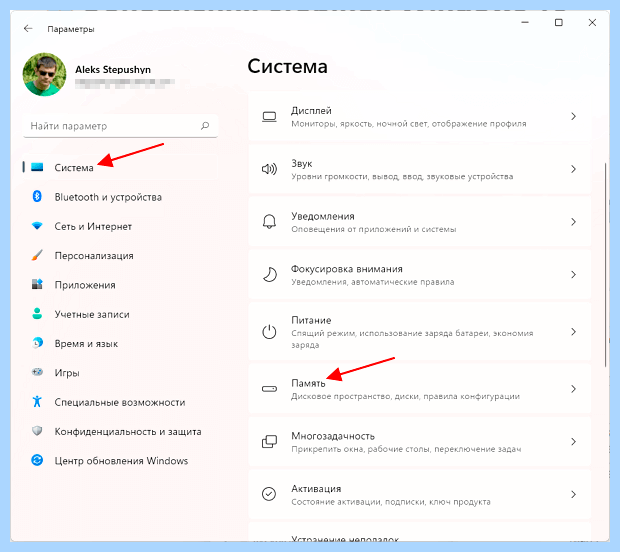Open Время и язык
The width and height of the screenshot is (620, 552).
tap(120, 343)
